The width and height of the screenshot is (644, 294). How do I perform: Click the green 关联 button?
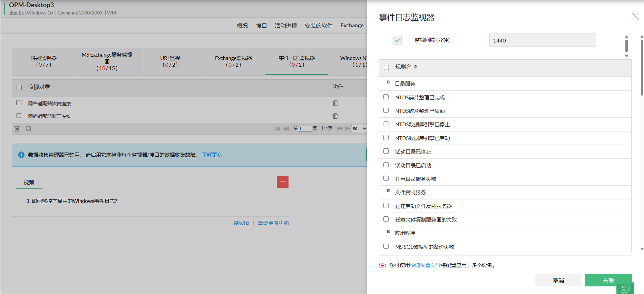pyautogui.click(x=608, y=280)
